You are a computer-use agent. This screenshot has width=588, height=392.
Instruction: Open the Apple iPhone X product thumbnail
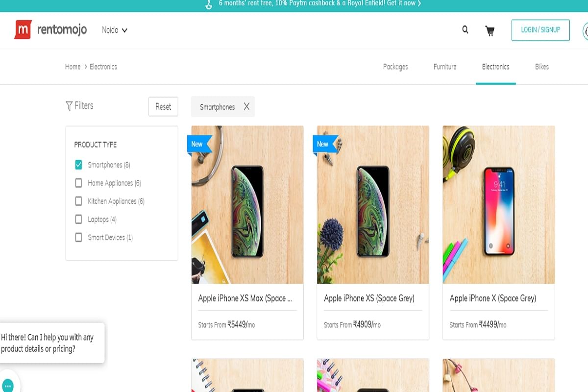498,204
